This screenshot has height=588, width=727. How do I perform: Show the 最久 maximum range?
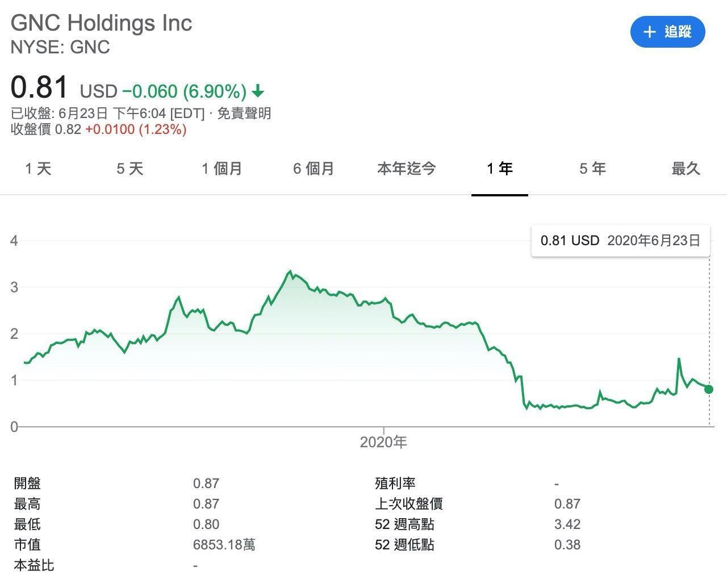686,169
